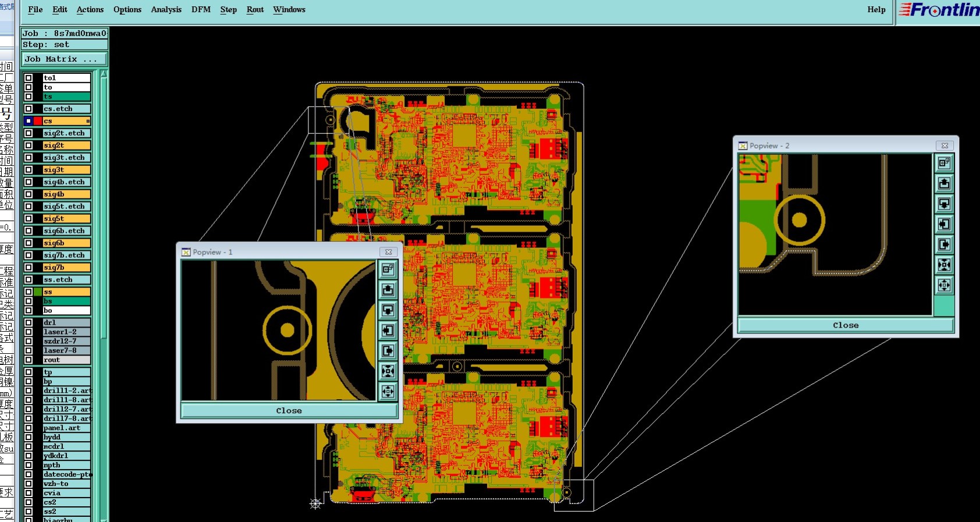
Task: Pan down in Popview - 2
Action: (x=945, y=204)
